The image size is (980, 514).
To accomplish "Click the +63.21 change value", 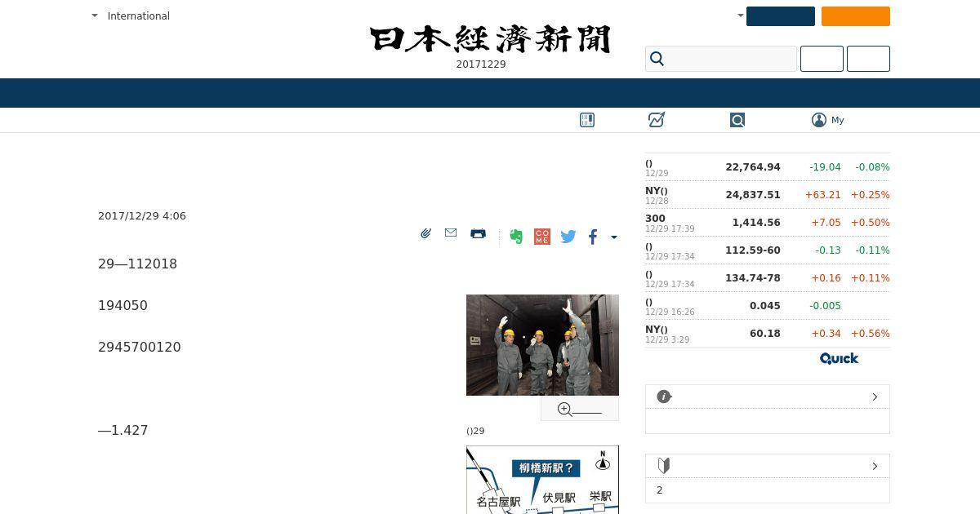I will pos(822,195).
